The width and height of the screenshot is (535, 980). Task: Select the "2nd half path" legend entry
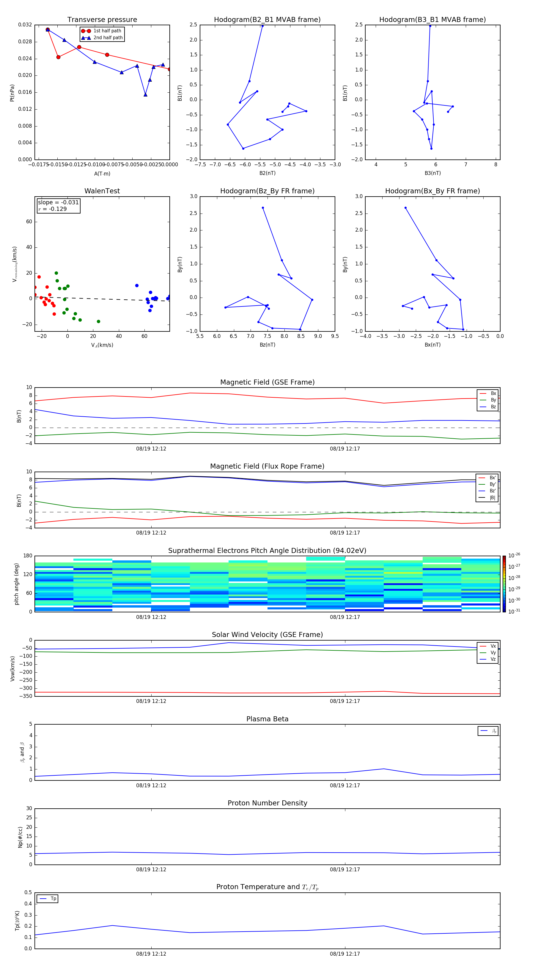point(102,38)
